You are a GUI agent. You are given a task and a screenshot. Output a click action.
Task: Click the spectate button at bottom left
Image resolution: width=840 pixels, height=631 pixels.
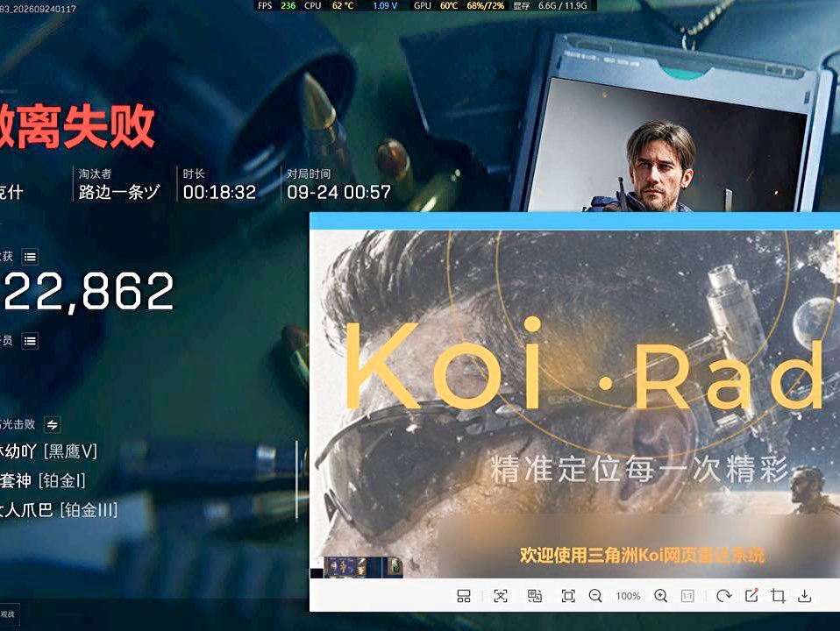9,614
